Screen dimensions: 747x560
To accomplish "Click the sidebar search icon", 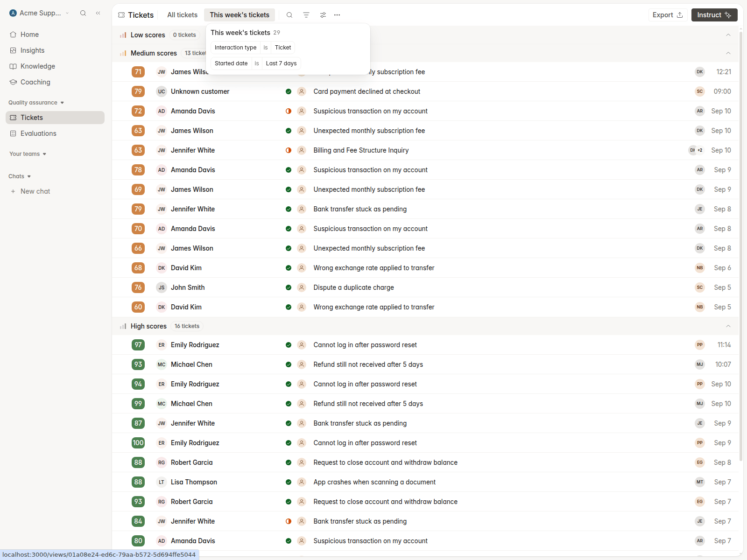I will (83, 13).
